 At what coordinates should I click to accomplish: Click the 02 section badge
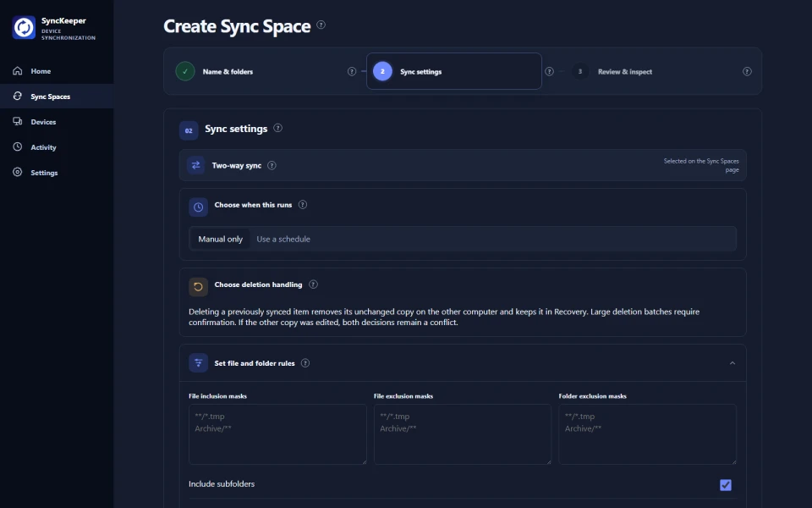pos(189,130)
